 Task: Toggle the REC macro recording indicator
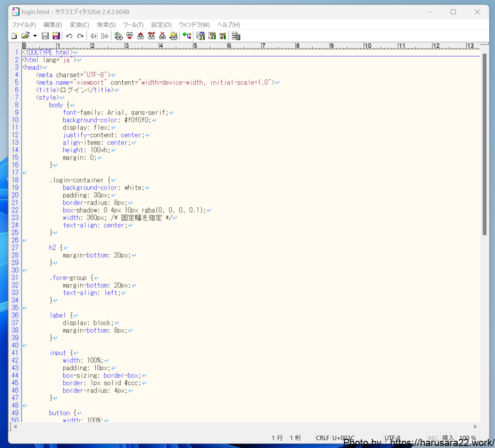(433, 438)
